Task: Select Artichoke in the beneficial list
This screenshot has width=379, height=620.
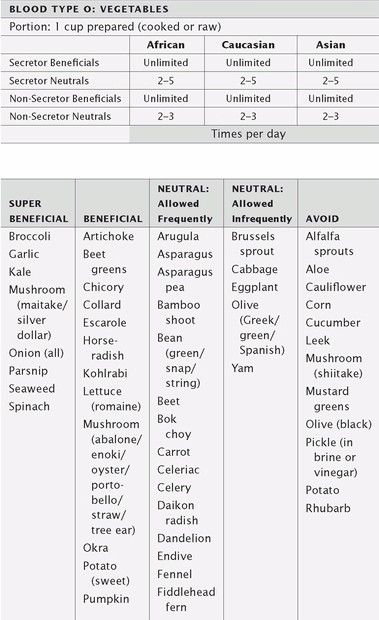Action: pyautogui.click(x=108, y=236)
